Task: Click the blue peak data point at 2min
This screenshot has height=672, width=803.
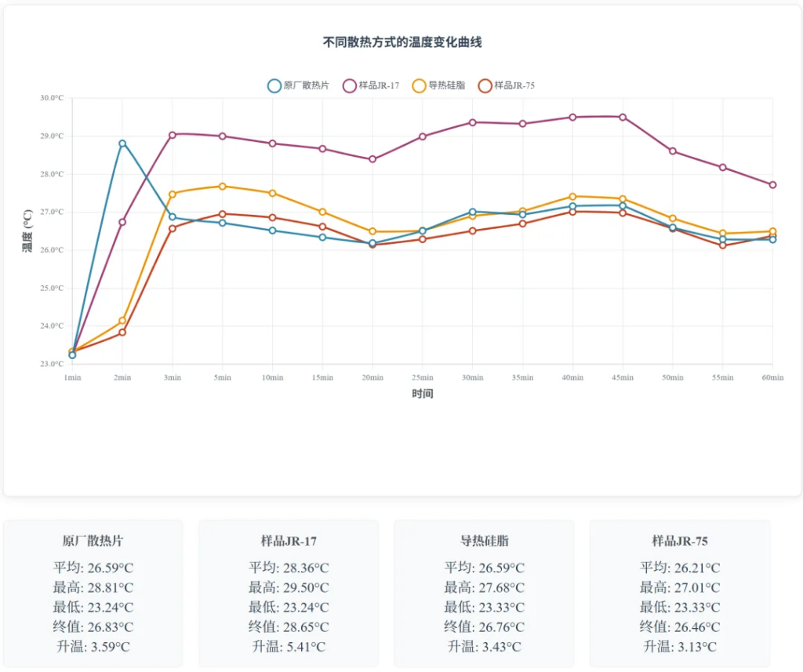Action: [122, 143]
